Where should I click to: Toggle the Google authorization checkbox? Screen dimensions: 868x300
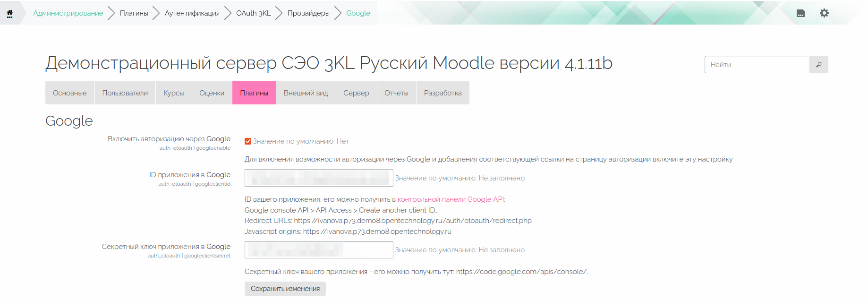[248, 141]
